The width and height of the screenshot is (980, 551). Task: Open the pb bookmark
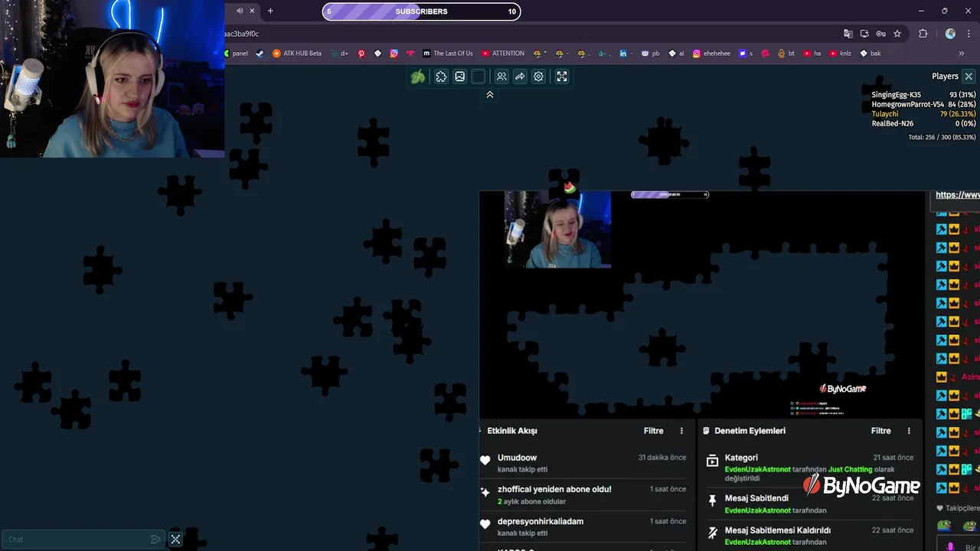[651, 54]
